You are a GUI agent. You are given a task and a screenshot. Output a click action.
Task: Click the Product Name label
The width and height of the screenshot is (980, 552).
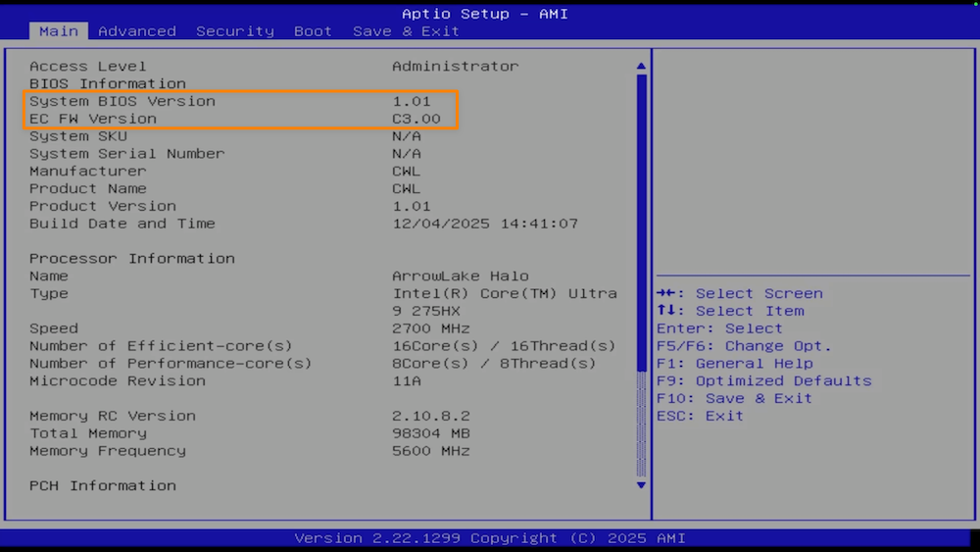87,189
